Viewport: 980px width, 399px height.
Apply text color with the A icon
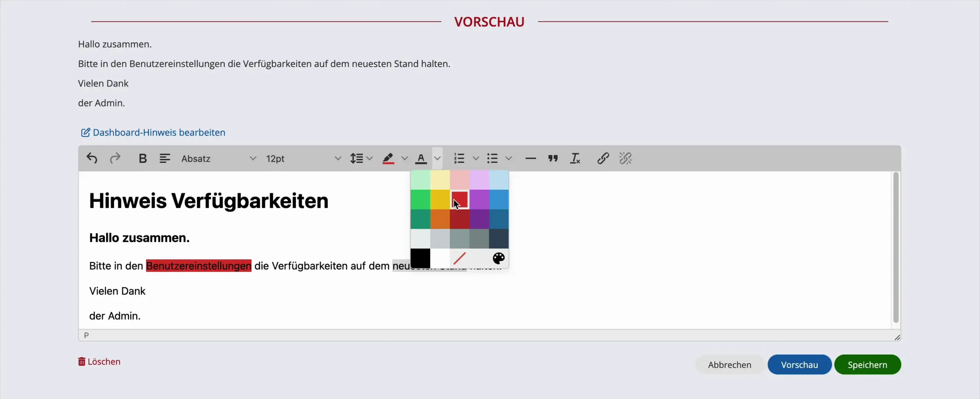click(x=421, y=158)
